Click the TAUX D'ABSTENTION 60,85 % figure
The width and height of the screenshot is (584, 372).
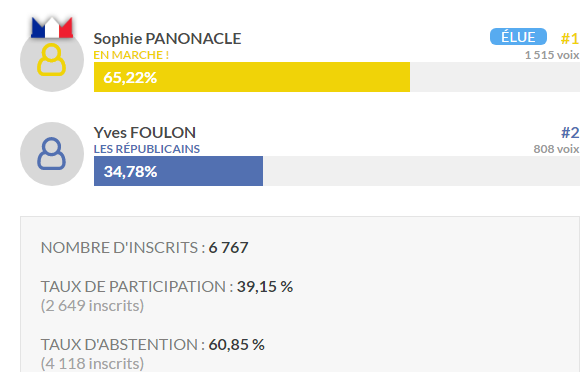237,345
